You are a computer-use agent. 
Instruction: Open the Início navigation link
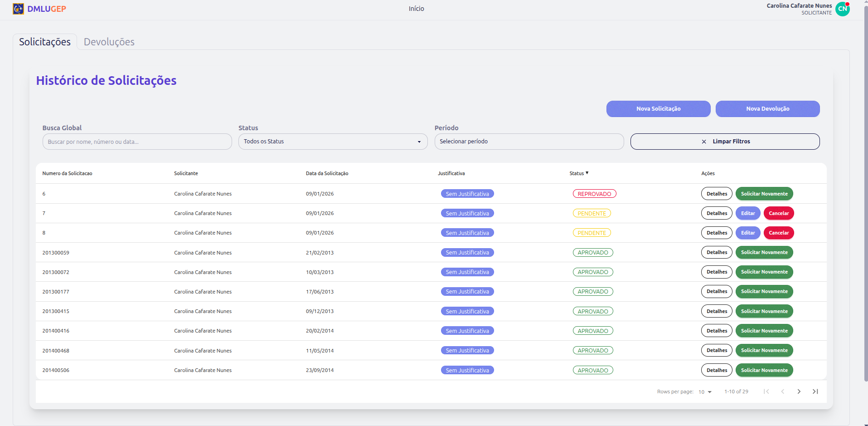[x=416, y=9]
